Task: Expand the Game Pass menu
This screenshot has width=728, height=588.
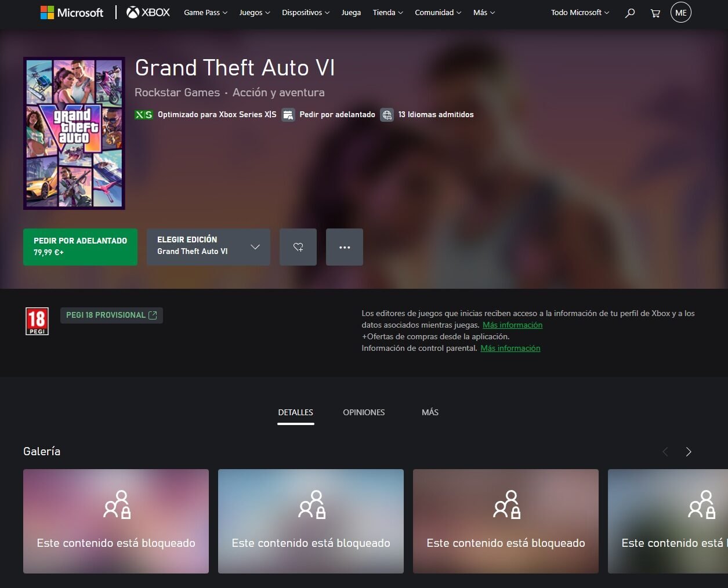Action: pyautogui.click(x=205, y=13)
